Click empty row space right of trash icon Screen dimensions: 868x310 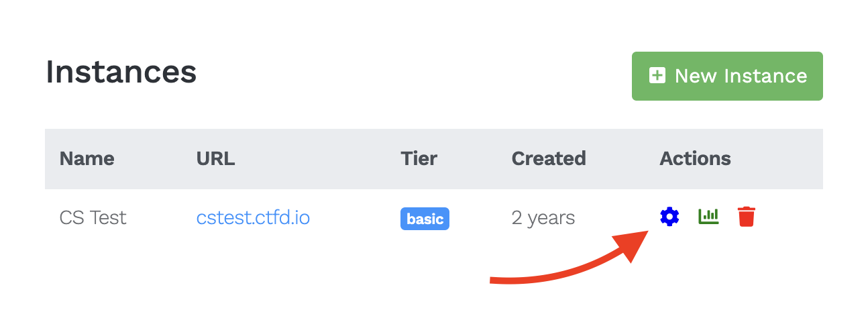point(792,217)
